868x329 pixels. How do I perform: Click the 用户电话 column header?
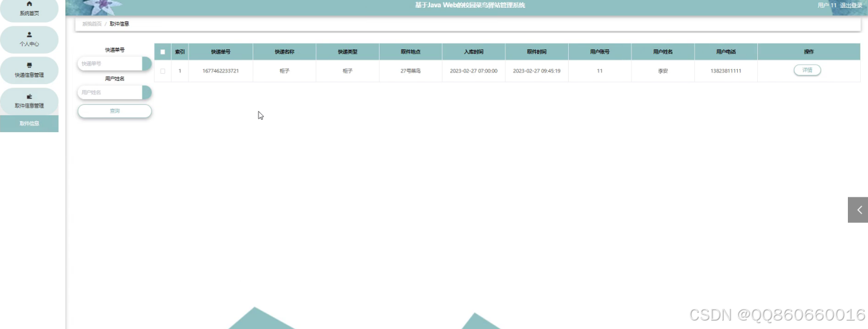tap(726, 52)
